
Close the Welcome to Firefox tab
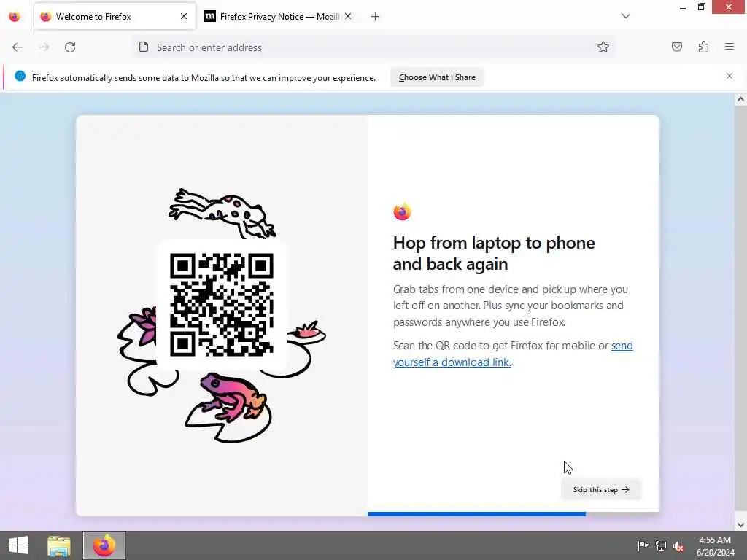184,16
